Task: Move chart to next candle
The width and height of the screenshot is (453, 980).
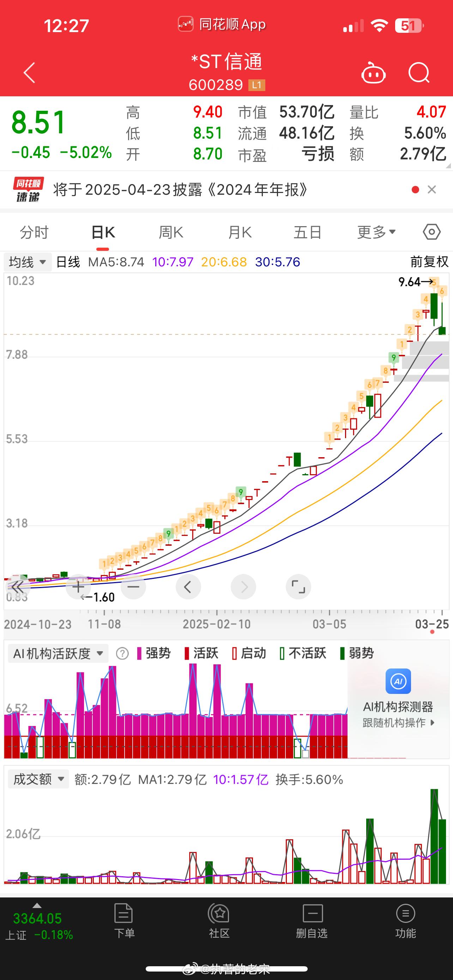Action: pyautogui.click(x=243, y=587)
